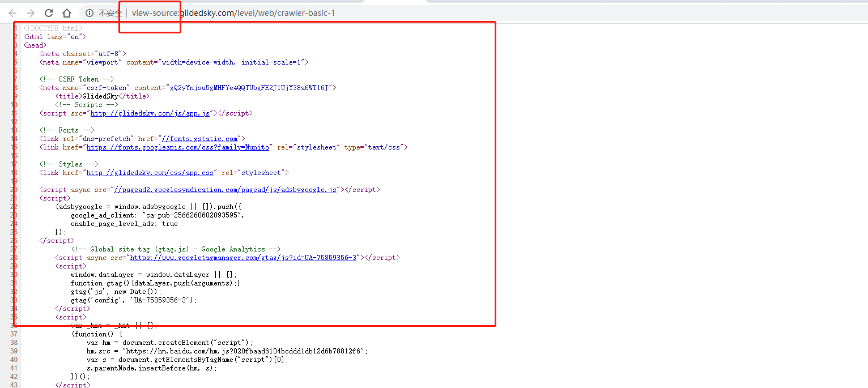The height and width of the screenshot is (388, 868).
Task: Click the enable_page_level_ads: true line
Action: click(x=124, y=224)
